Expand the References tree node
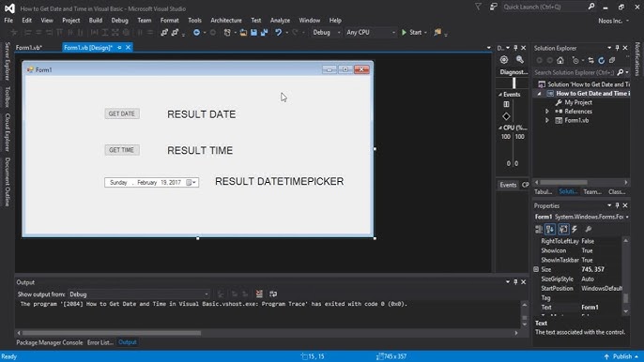This screenshot has height=362, width=644. (547, 112)
